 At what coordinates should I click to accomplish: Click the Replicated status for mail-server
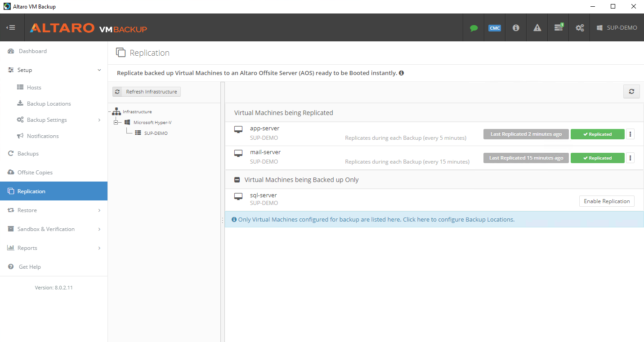pyautogui.click(x=598, y=158)
